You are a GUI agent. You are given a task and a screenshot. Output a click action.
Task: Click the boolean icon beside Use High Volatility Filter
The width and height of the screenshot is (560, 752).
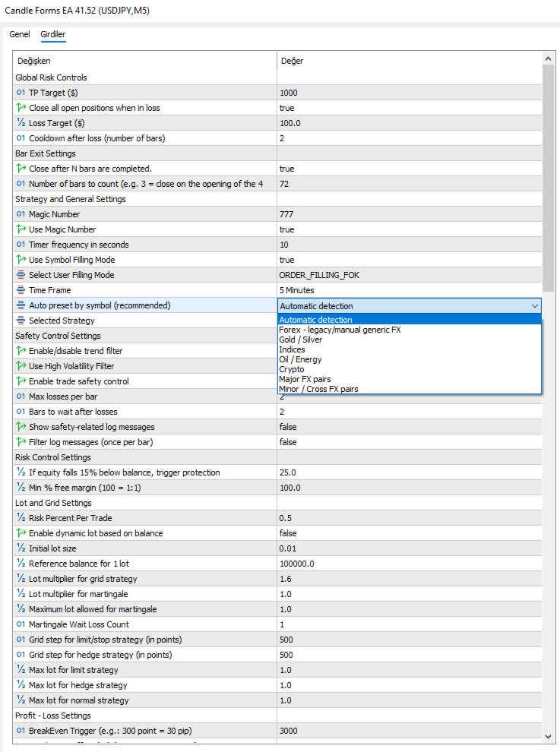point(21,366)
